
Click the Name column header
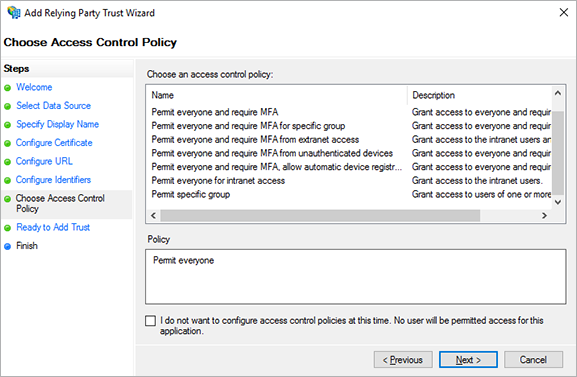(277, 95)
